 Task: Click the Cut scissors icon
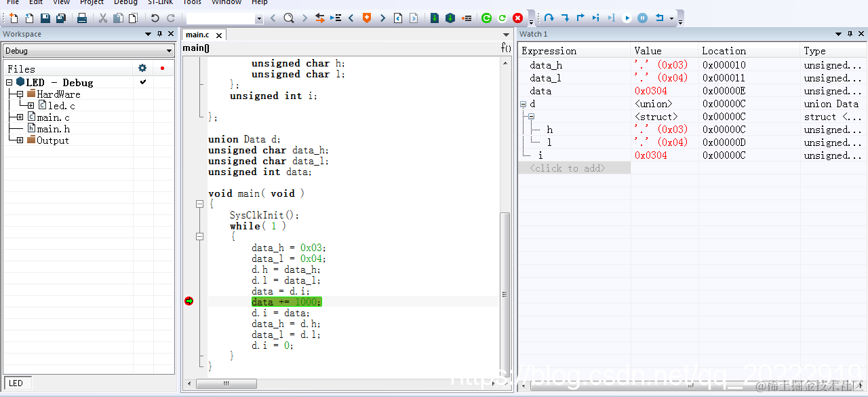click(103, 18)
